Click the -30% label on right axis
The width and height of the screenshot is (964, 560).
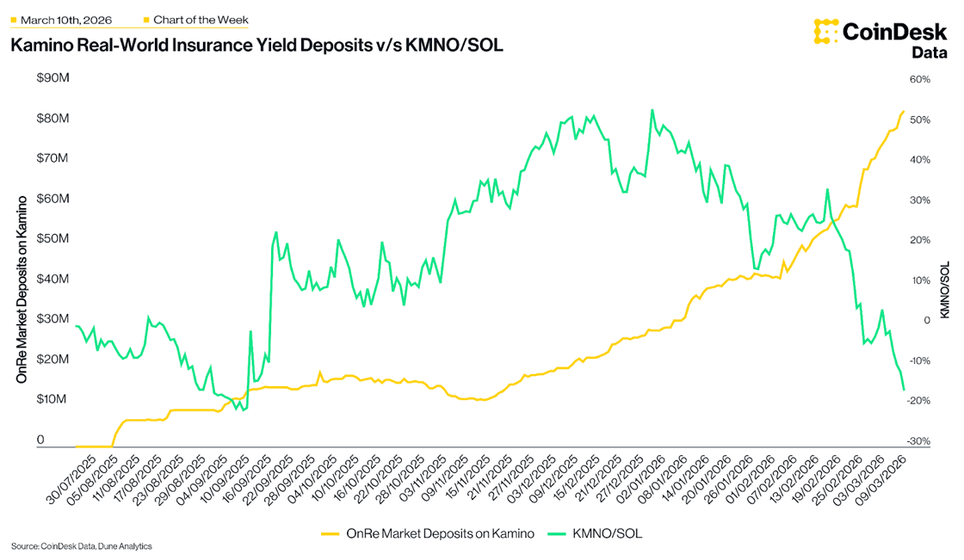pos(918,441)
